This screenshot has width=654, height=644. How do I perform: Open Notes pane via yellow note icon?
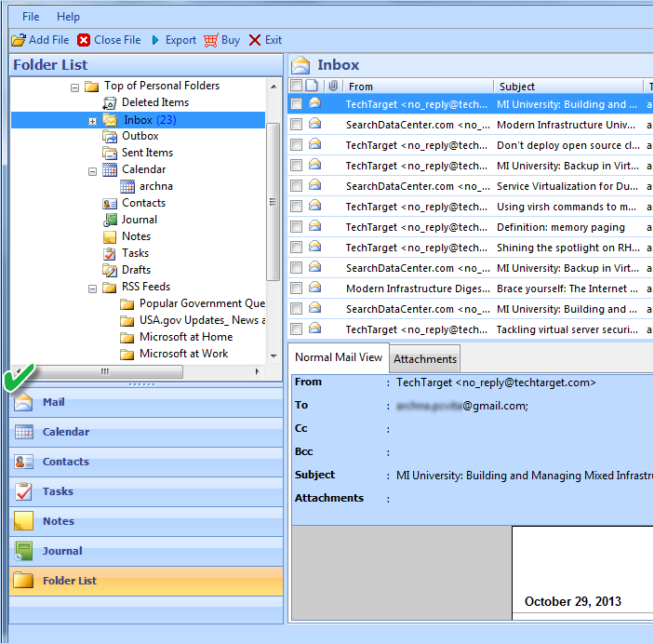(x=23, y=521)
